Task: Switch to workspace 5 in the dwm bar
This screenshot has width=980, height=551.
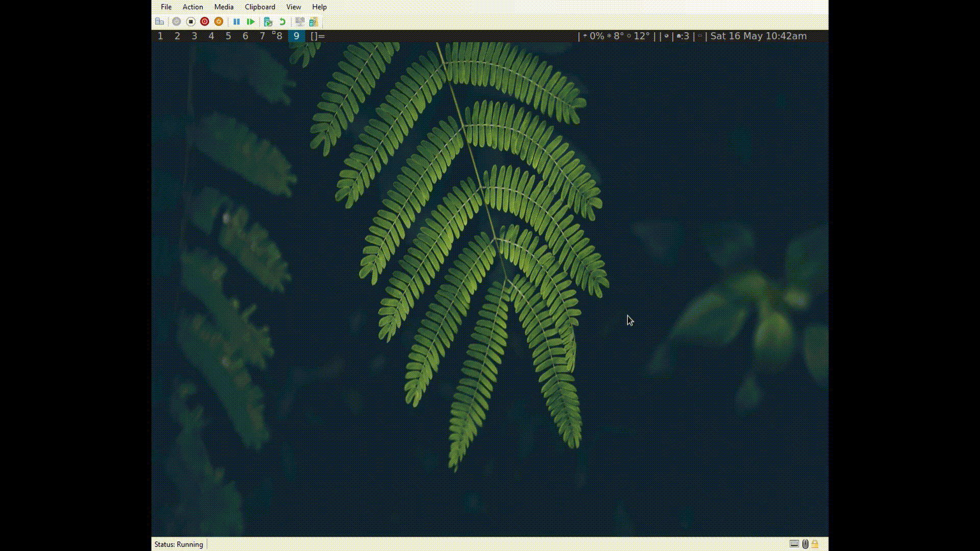Action: tap(228, 36)
